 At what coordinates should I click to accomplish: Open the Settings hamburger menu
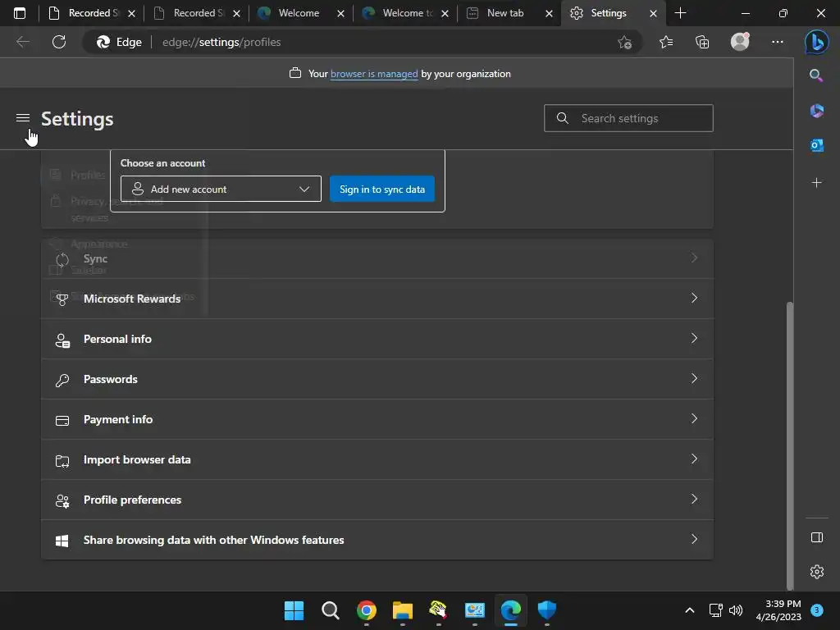coord(22,118)
